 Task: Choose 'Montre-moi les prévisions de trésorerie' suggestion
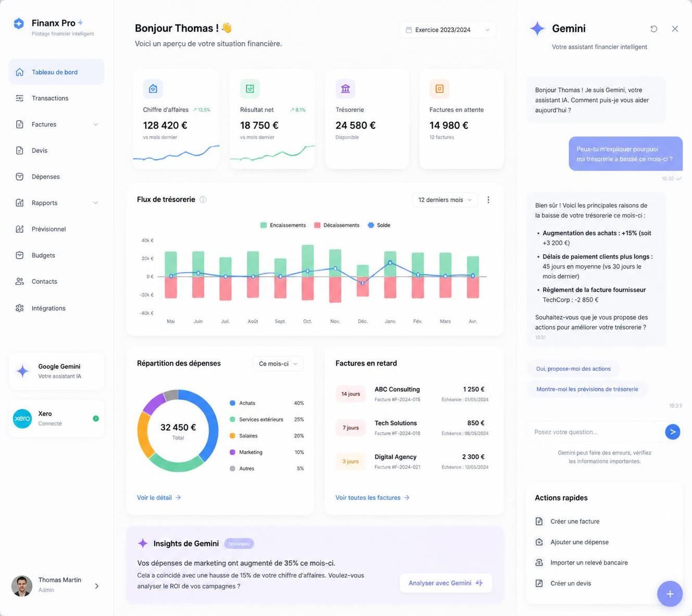pos(587,389)
